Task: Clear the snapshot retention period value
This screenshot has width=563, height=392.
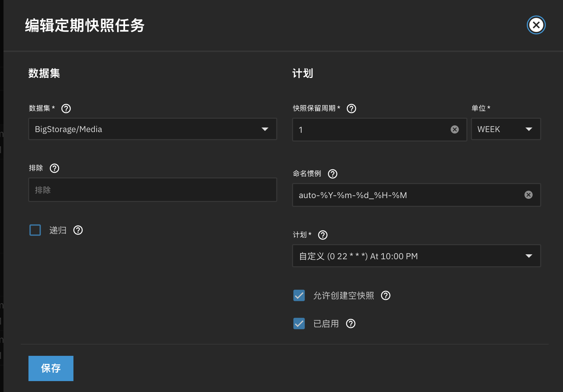Action: pyautogui.click(x=455, y=130)
